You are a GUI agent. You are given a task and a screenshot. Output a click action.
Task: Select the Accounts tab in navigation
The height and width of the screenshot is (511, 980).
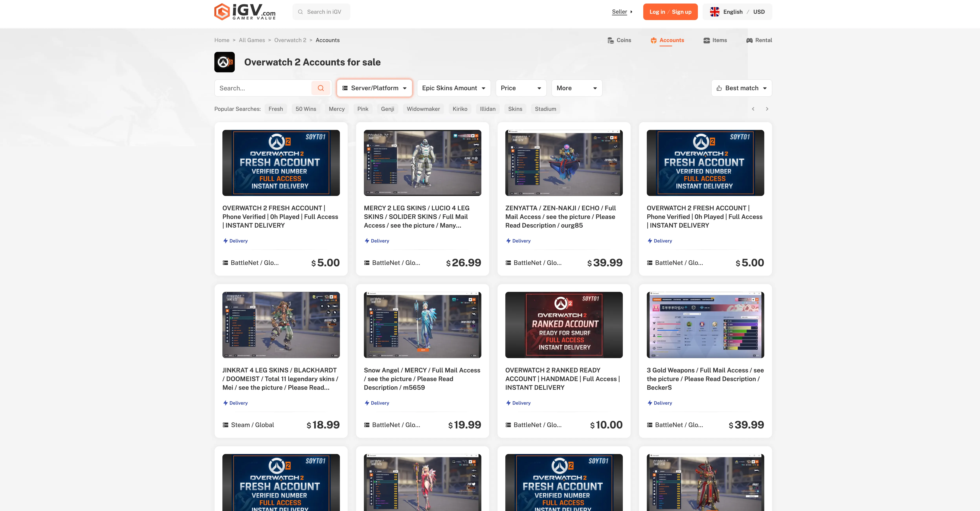tap(672, 40)
